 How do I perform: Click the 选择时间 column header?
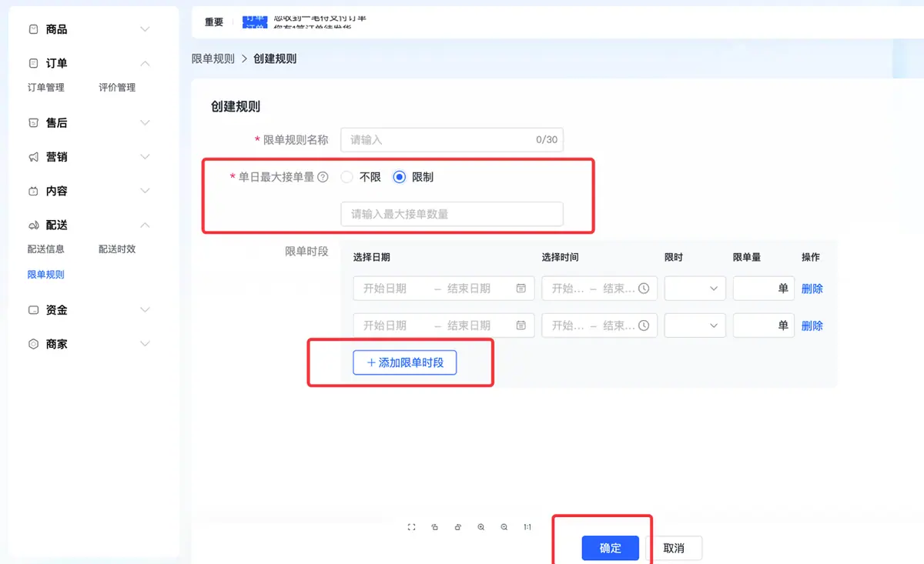coord(560,257)
